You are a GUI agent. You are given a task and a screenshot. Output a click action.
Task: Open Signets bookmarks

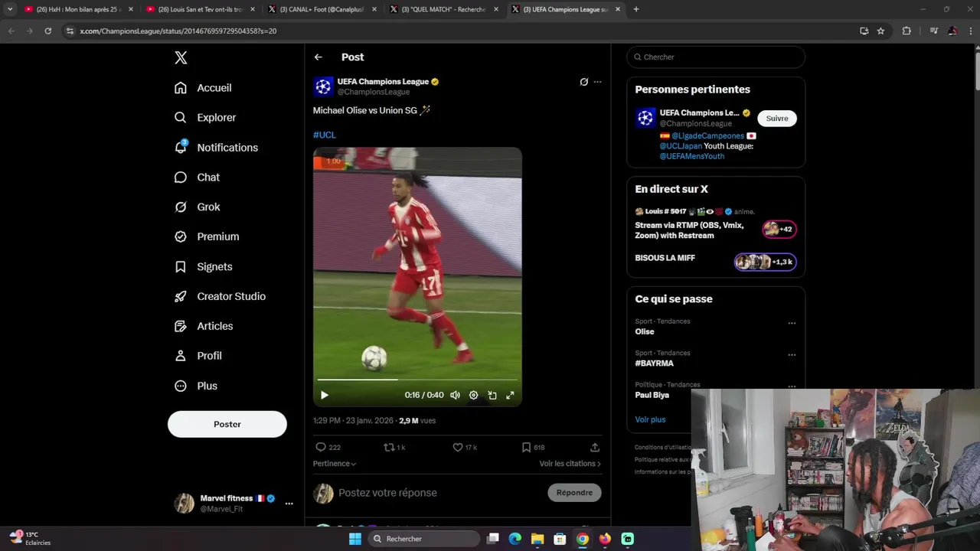[203, 267]
